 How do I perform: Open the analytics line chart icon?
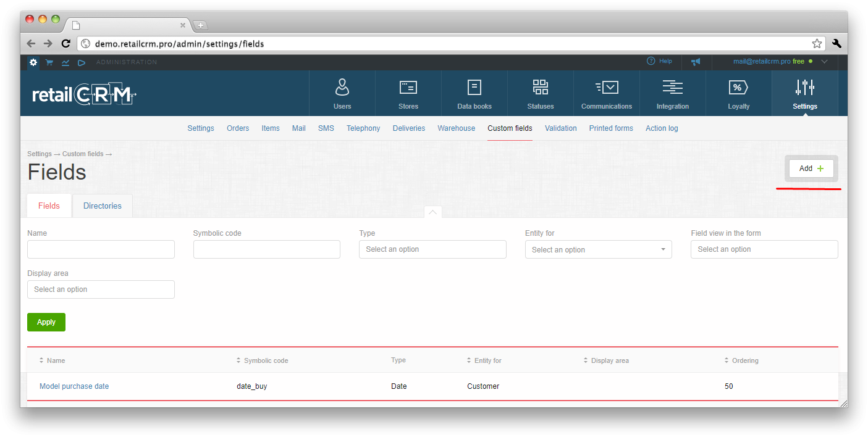click(65, 62)
